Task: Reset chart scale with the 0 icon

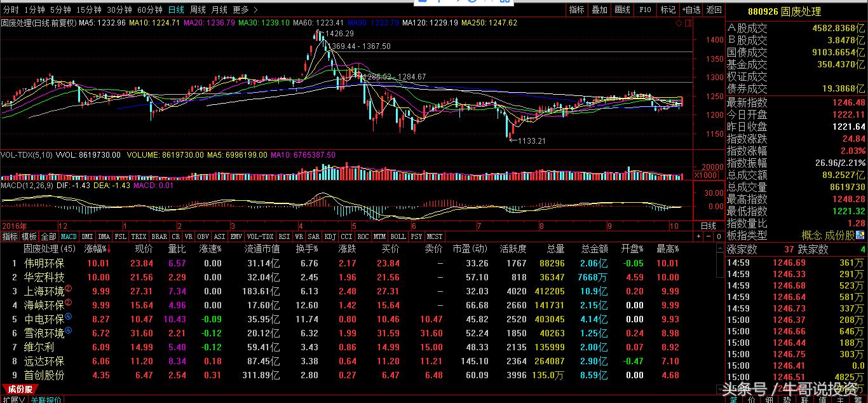Action: pyautogui.click(x=719, y=236)
